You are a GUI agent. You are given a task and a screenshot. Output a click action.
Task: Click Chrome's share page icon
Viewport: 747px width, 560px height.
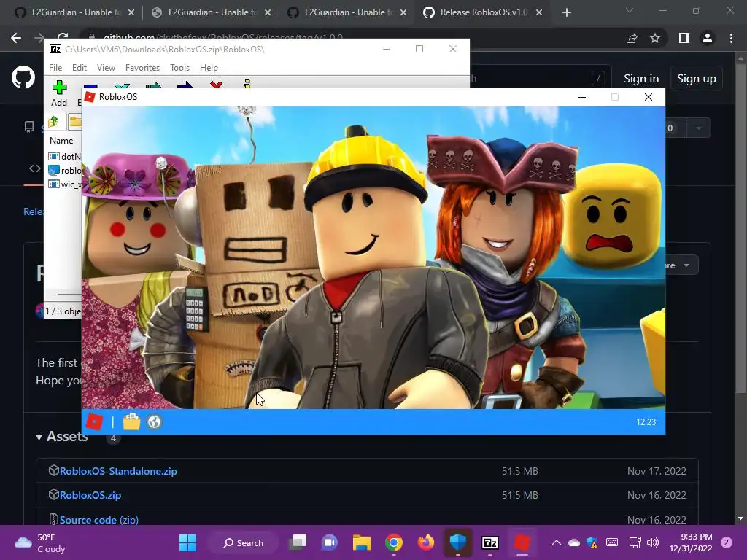pos(632,38)
